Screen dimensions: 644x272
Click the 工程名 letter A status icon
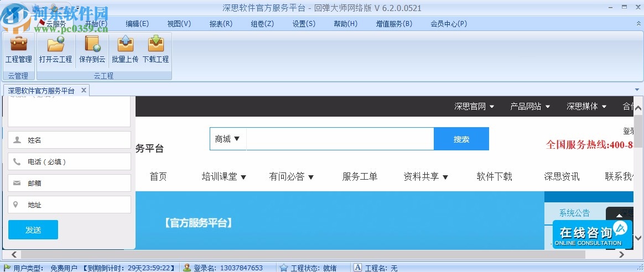tap(358, 268)
